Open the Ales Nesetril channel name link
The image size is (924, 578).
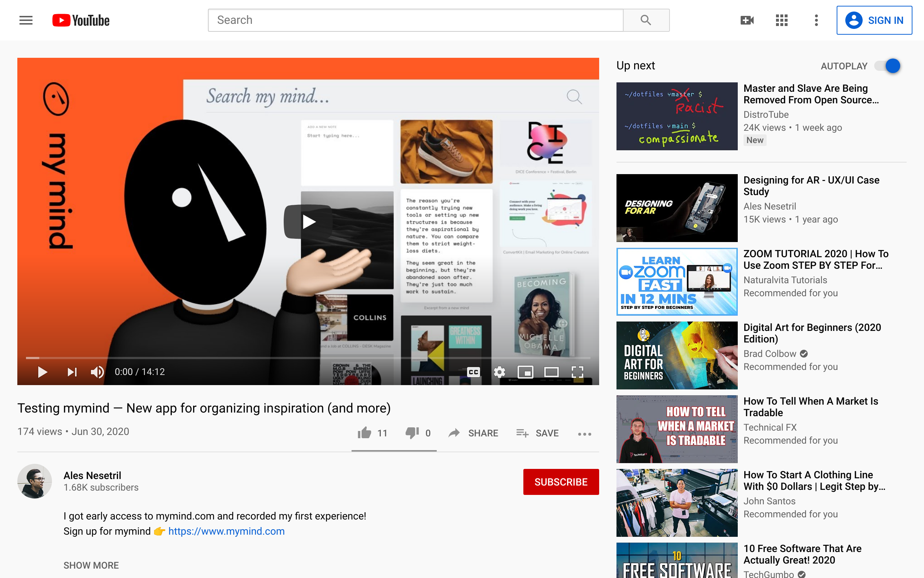(92, 475)
